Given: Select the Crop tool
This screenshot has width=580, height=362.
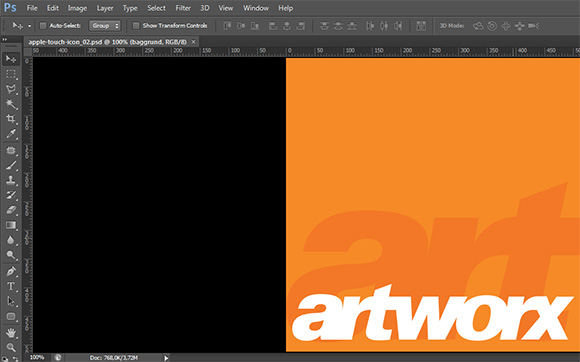Looking at the screenshot, I should coord(11,119).
